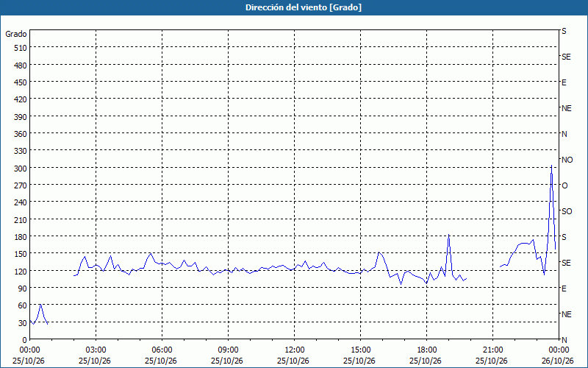
Task: Click the 330 degree axis label
Action: point(21,151)
